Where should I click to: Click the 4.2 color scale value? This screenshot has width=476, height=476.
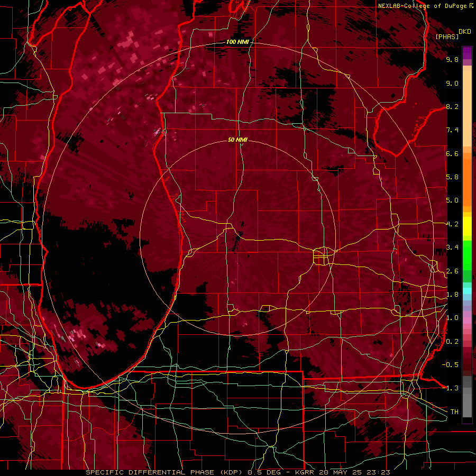tap(452, 224)
